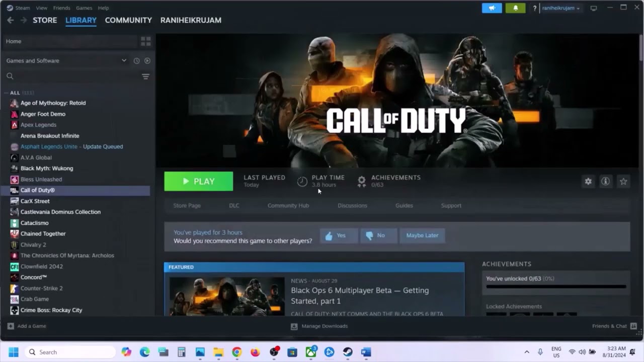644x362 pixels.
Task: Open the announcements megaphone icon
Action: (492, 8)
